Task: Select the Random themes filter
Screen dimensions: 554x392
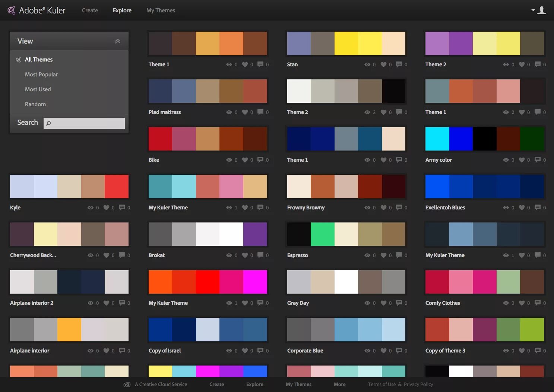Action: (35, 104)
